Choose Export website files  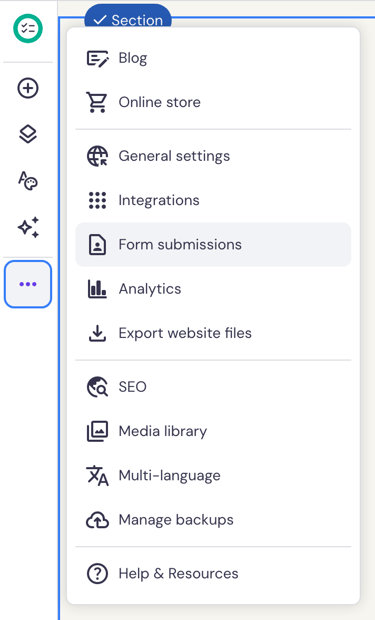coord(213,333)
